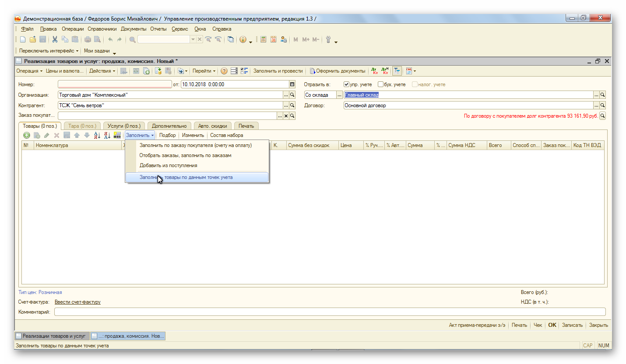The image size is (626, 364).
Task: Open the Calculator icon
Action: (x=264, y=39)
